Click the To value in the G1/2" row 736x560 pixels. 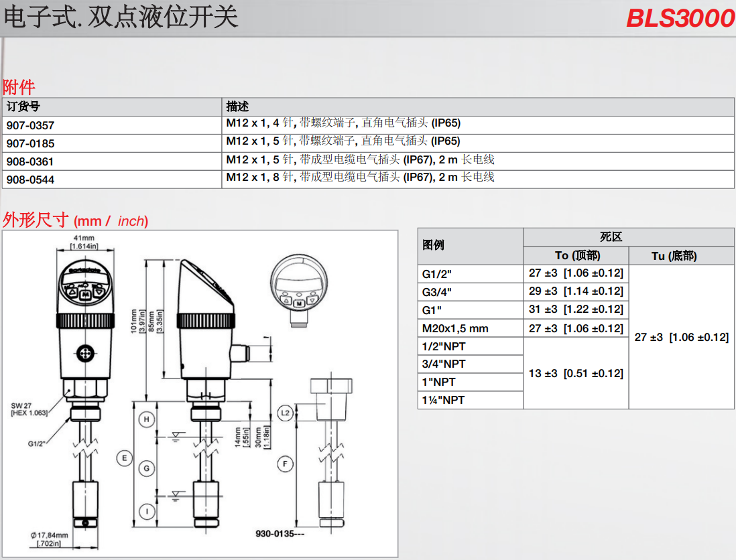click(x=576, y=273)
